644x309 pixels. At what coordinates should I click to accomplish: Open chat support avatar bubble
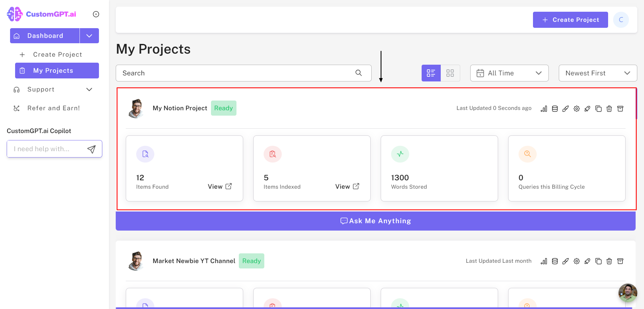click(628, 293)
